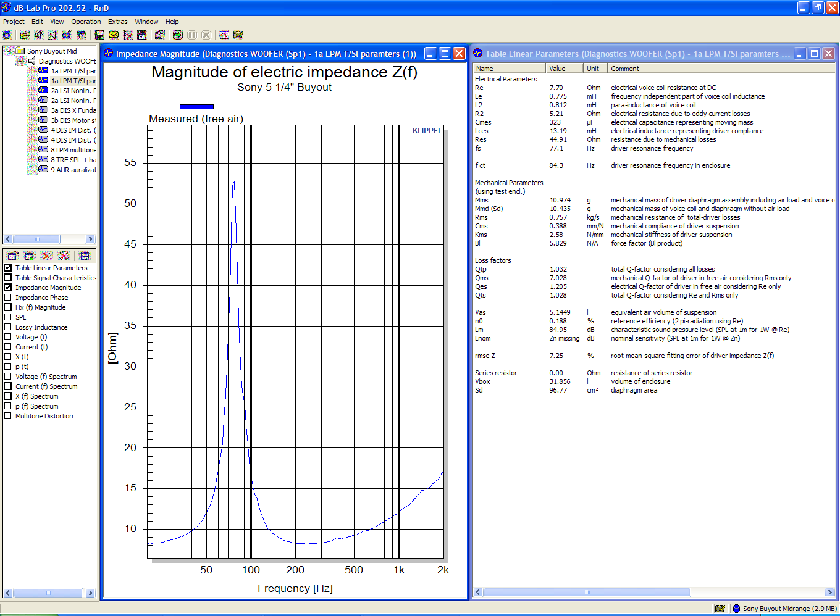This screenshot has width=840, height=616.
Task: Click the open result window icon in left panel
Action: 12,256
